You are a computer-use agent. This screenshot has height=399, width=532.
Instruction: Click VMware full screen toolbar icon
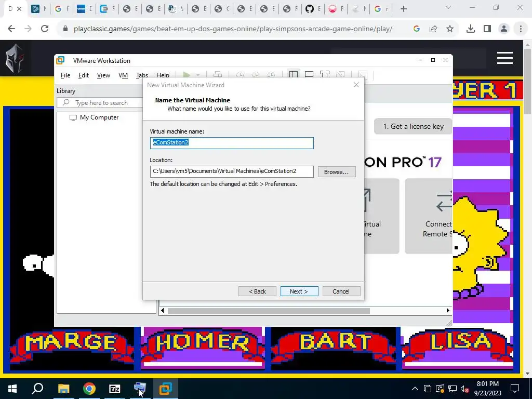pyautogui.click(x=325, y=75)
